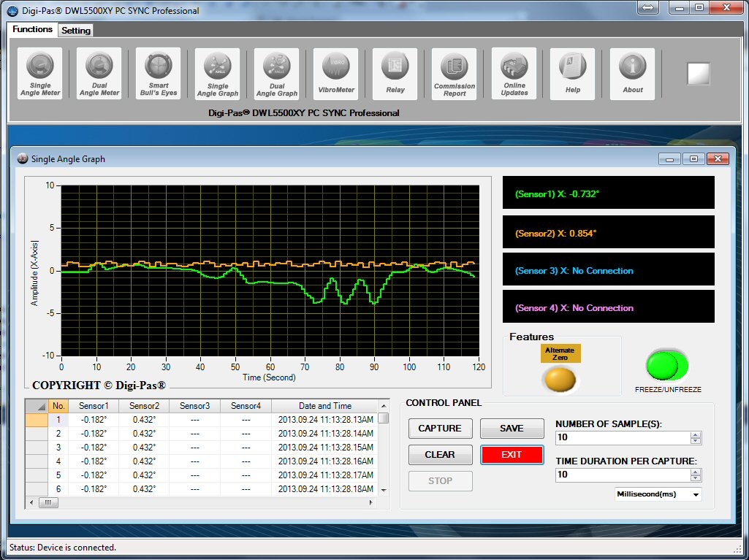This screenshot has width=749, height=560.
Task: Click the No. column header
Action: click(58, 406)
